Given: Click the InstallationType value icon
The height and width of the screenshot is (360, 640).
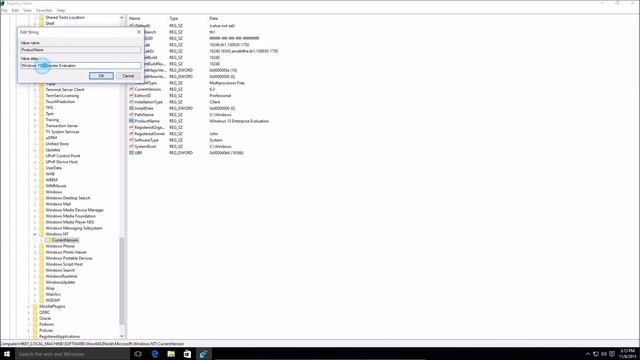Looking at the screenshot, I should point(131,102).
